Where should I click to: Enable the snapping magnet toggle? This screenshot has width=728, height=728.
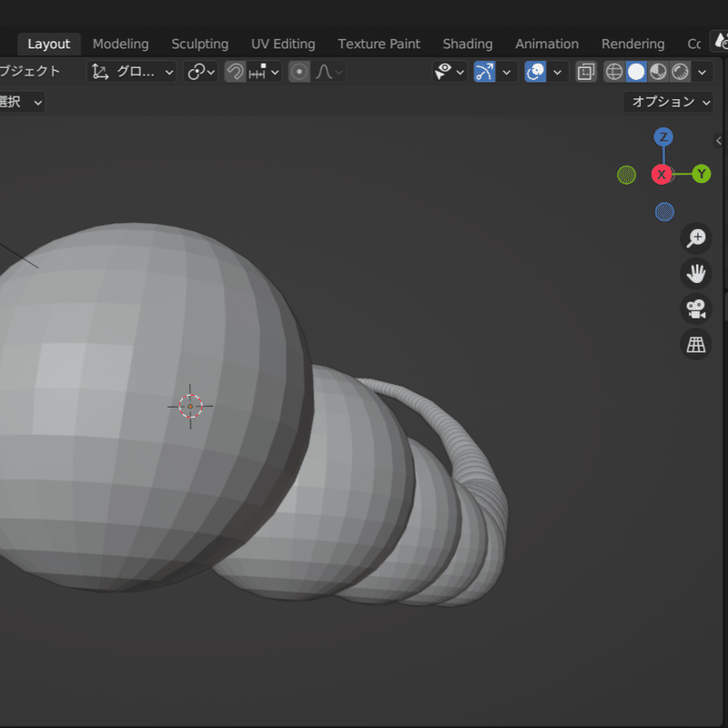235,72
